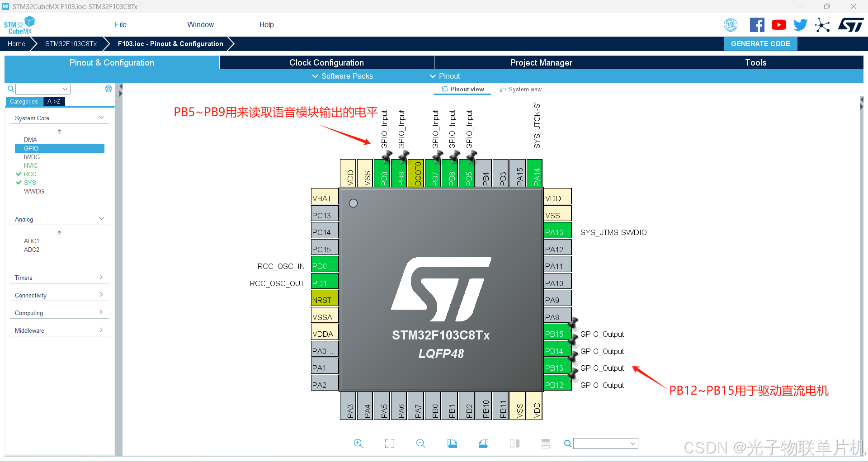Screen dimensions: 868x462
Task: Click the left panel search magnifier icon
Action: pos(11,89)
